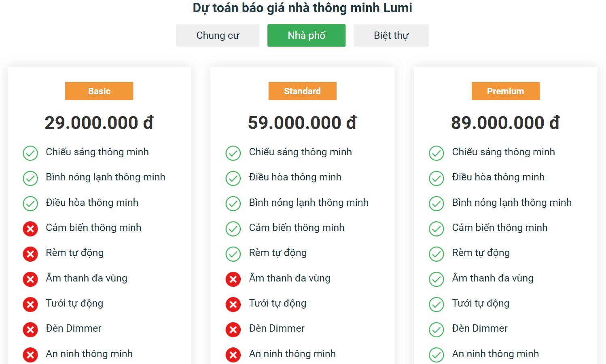Click green check icon beside Premium Điều hòa thông minh
Image resolution: width=606 pixels, height=364 pixels.
(436, 178)
